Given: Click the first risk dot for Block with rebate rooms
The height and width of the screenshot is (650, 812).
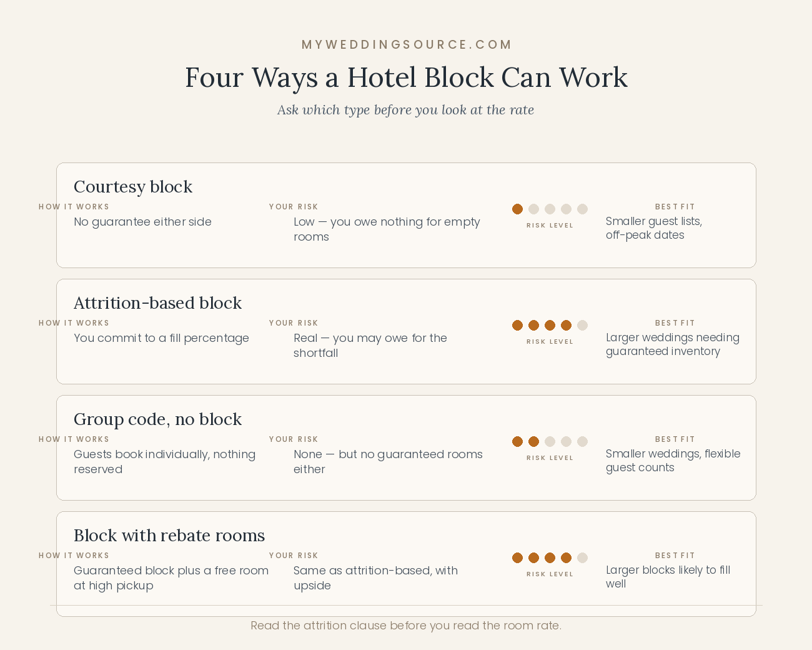Looking at the screenshot, I should (517, 557).
